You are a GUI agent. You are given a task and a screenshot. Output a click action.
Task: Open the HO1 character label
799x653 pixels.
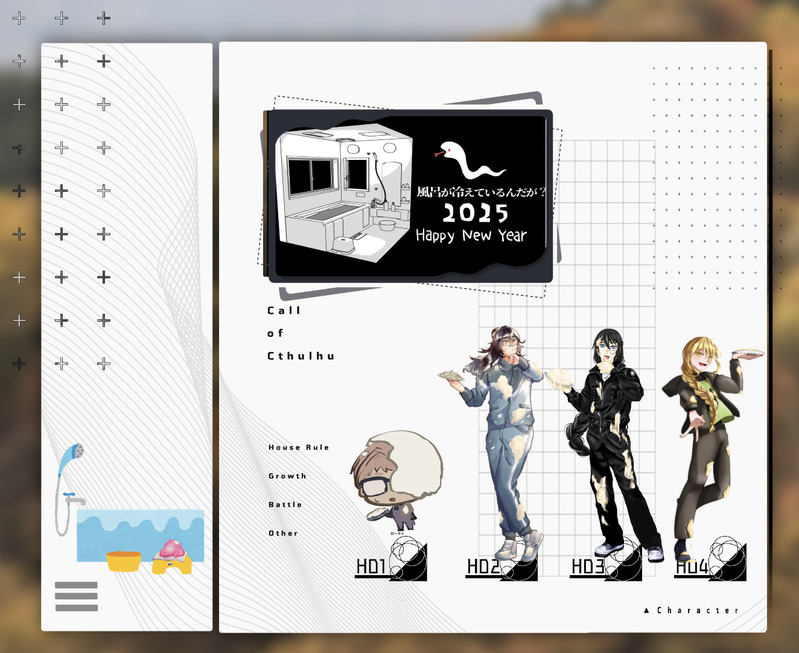pyautogui.click(x=391, y=562)
